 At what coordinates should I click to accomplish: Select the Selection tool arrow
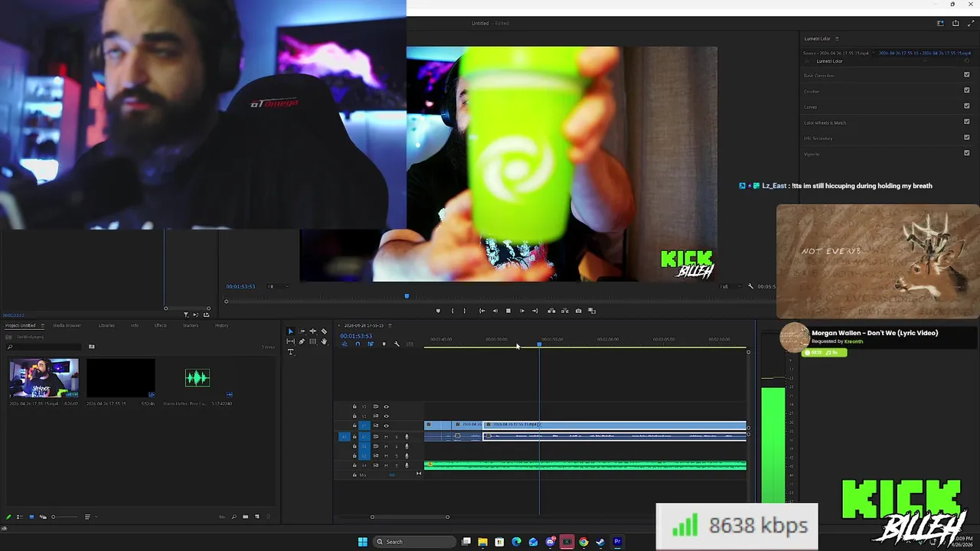pyautogui.click(x=290, y=331)
